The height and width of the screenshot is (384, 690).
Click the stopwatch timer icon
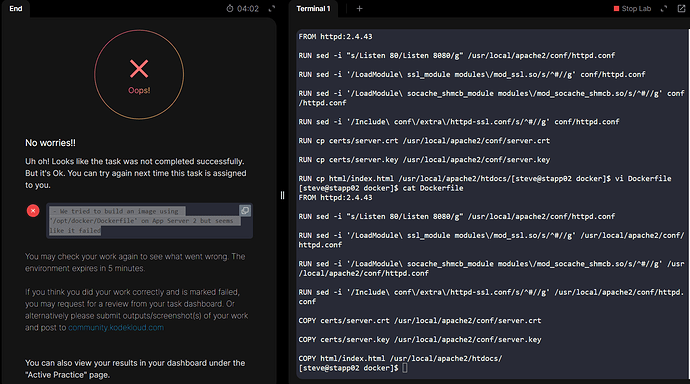(x=230, y=8)
